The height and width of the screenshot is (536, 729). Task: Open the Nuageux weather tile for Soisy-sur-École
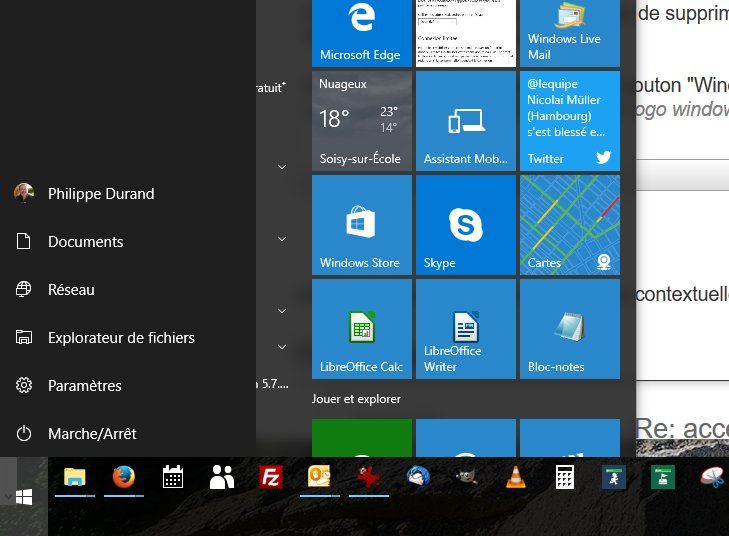pyautogui.click(x=362, y=121)
